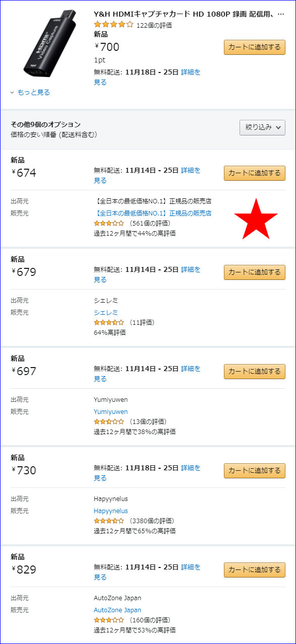Viewport: 296px width, 644px height.
Task: Add the ¥674 offer to cart
Action: click(255, 173)
